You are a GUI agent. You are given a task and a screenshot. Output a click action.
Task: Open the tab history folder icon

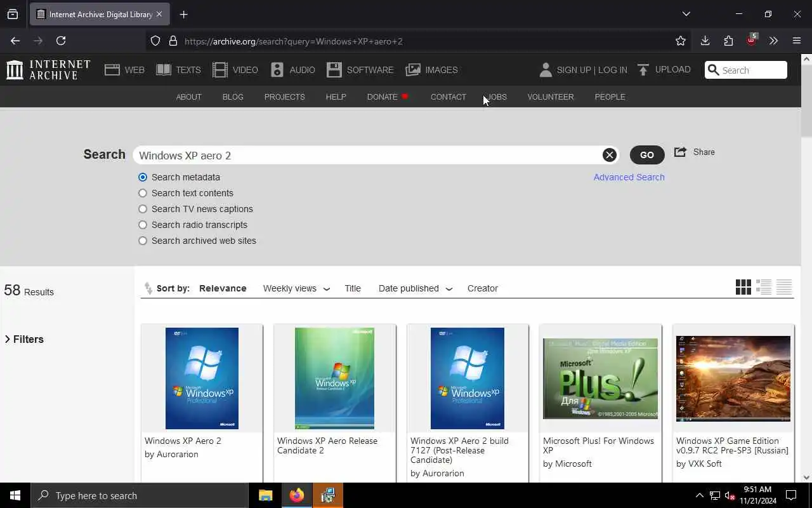(13, 14)
